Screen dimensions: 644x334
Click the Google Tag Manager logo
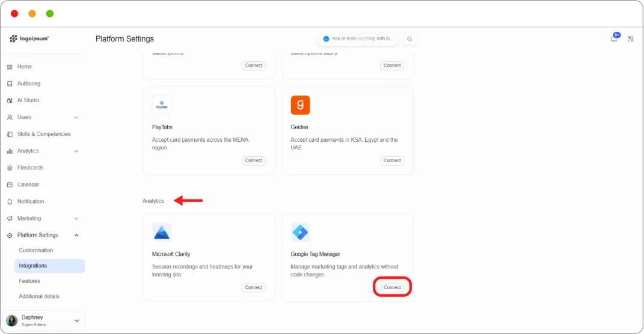[300, 232]
